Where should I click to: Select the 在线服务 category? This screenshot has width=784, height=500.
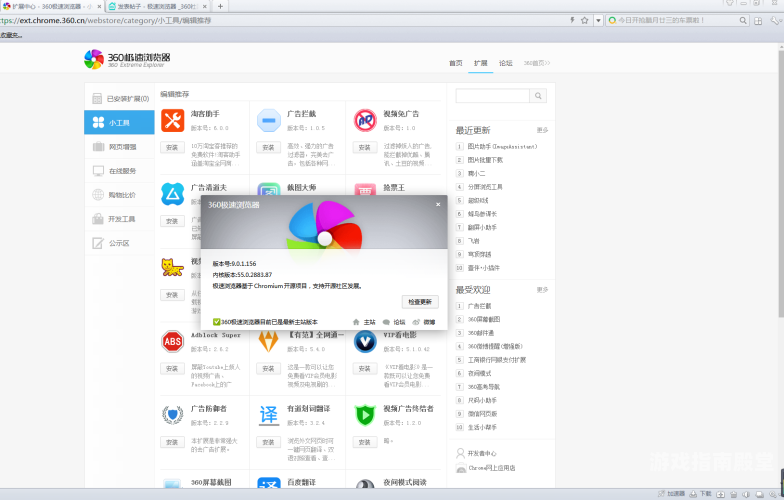pyautogui.click(x=120, y=170)
